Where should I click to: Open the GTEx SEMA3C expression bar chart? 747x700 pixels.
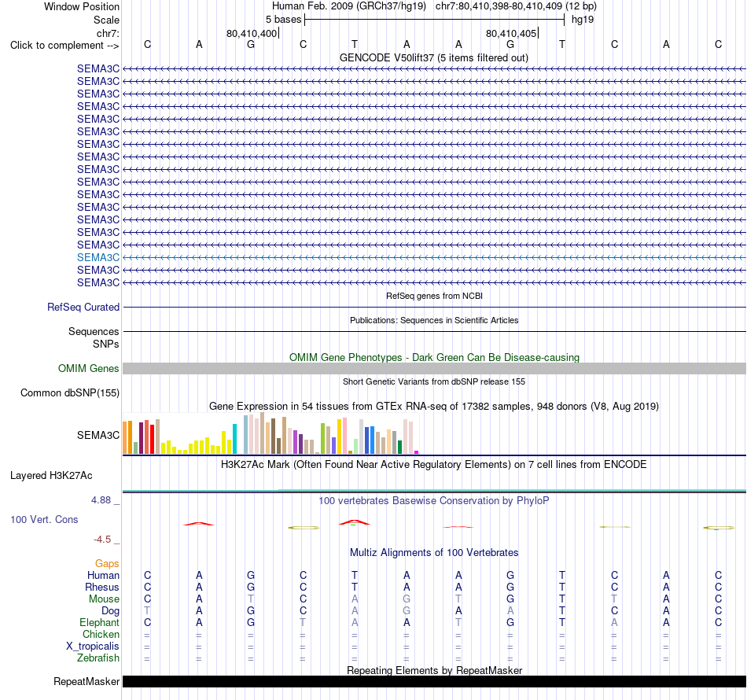click(270, 433)
